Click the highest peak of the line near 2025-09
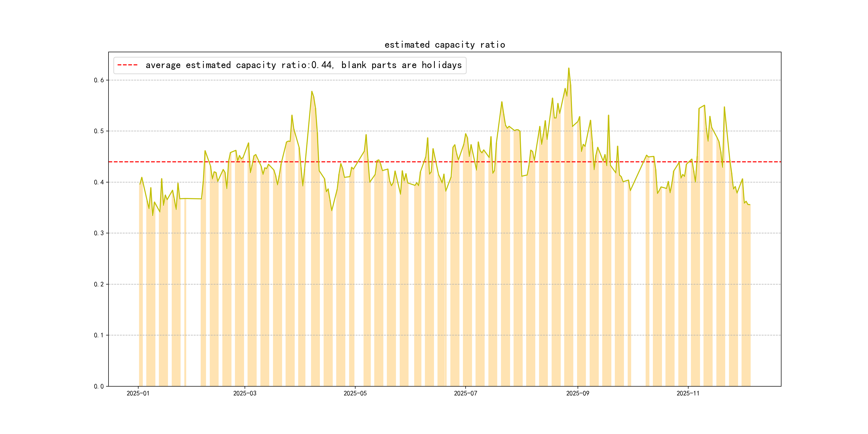Image resolution: width=868 pixels, height=434 pixels. pyautogui.click(x=569, y=68)
